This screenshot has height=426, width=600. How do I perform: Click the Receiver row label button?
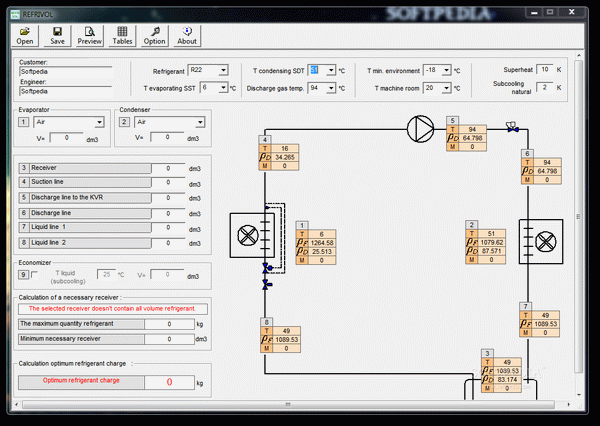[x=85, y=168]
